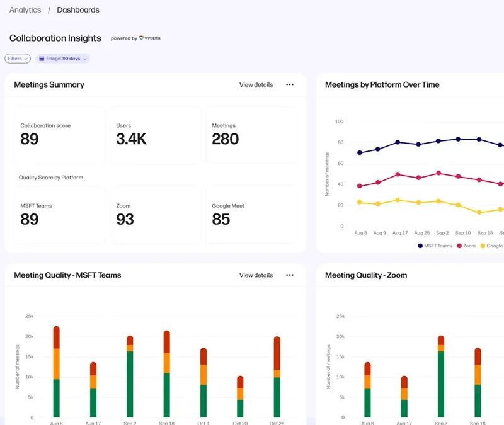The height and width of the screenshot is (425, 504).
Task: Click calendar icon in the Range filter
Action: [x=41, y=59]
